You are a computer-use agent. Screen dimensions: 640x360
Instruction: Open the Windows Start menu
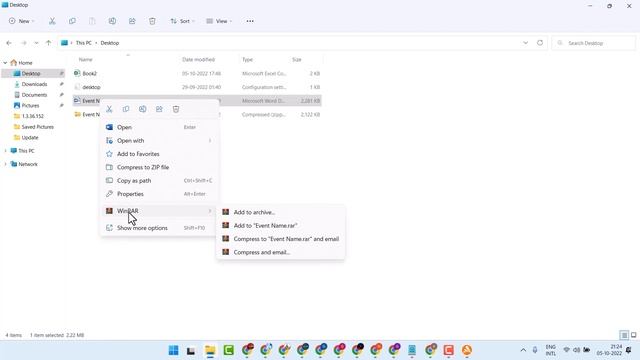(x=173, y=350)
